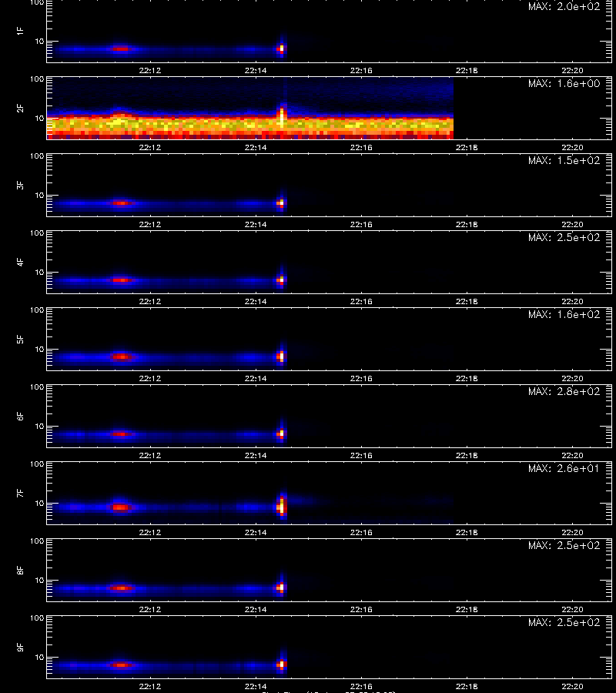The width and height of the screenshot is (616, 693).
Task: Click the 22:20 tick label below panel 8F
Action: coord(573,609)
